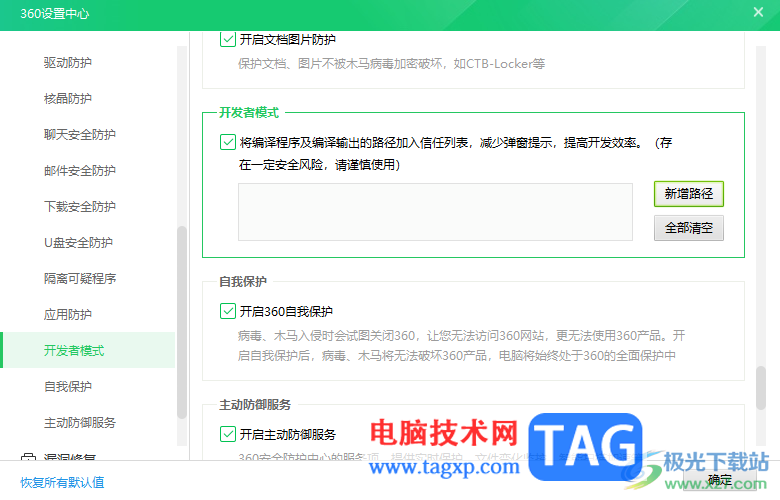
Task: Click the 开发者模式 section heading
Action: point(249,112)
